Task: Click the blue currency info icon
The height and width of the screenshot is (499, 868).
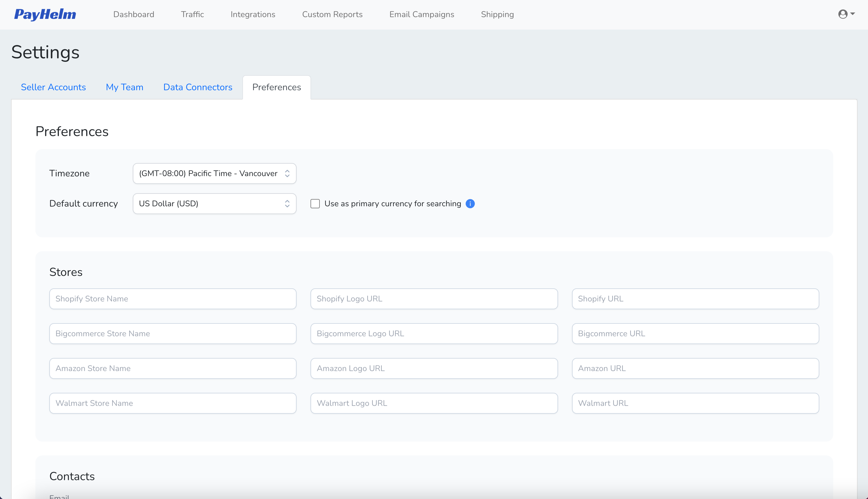Action: (x=470, y=204)
